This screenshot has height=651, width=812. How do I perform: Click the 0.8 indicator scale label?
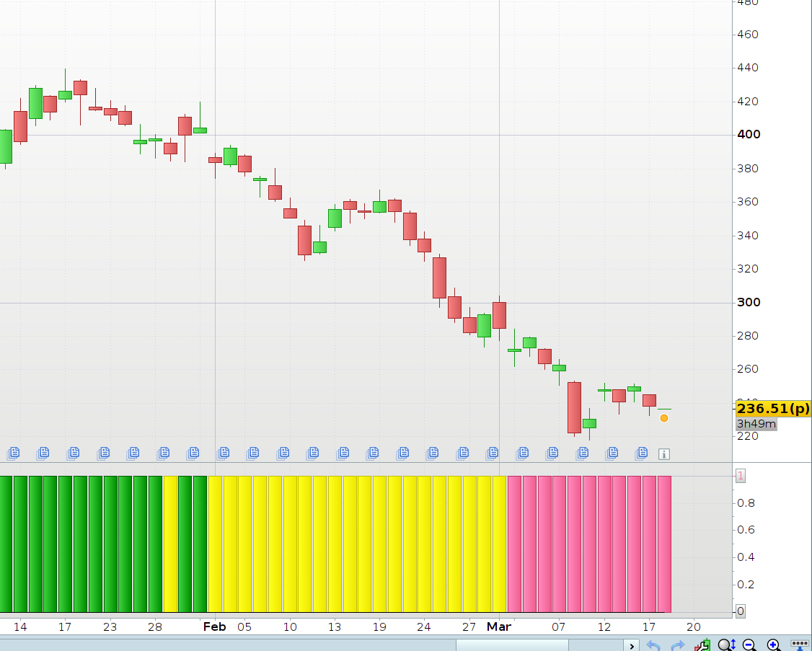pyautogui.click(x=746, y=503)
